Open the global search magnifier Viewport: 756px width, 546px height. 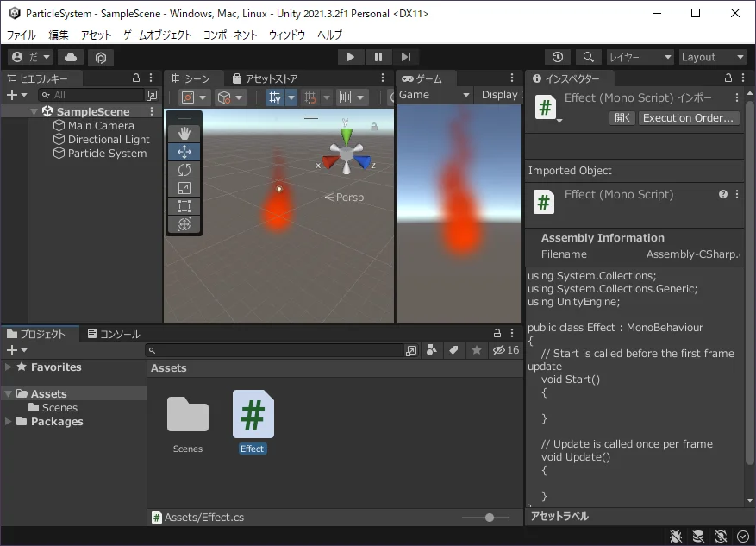pos(588,57)
